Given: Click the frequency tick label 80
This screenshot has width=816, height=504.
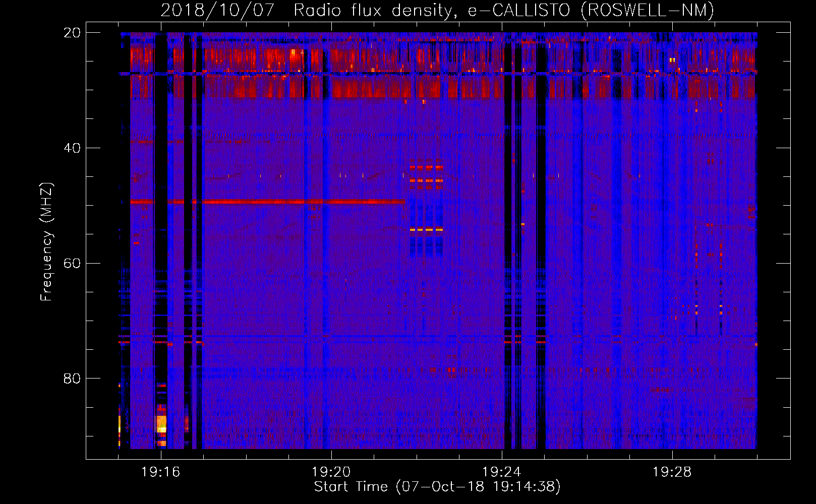Looking at the screenshot, I should pos(72,379).
